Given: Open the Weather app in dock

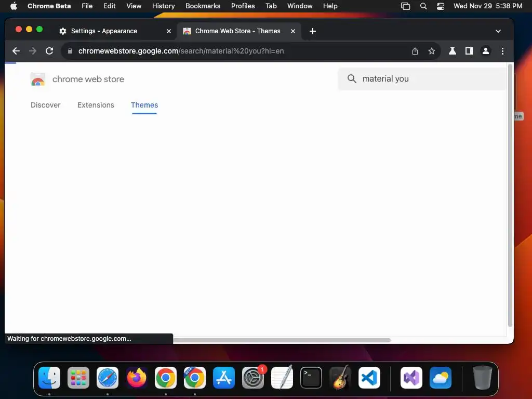Looking at the screenshot, I should (x=441, y=378).
